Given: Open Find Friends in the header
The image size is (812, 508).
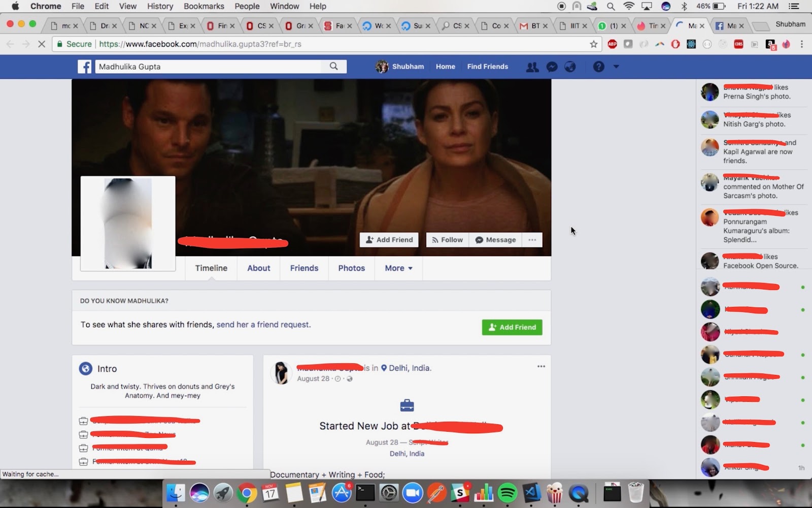Looking at the screenshot, I should click(488, 67).
